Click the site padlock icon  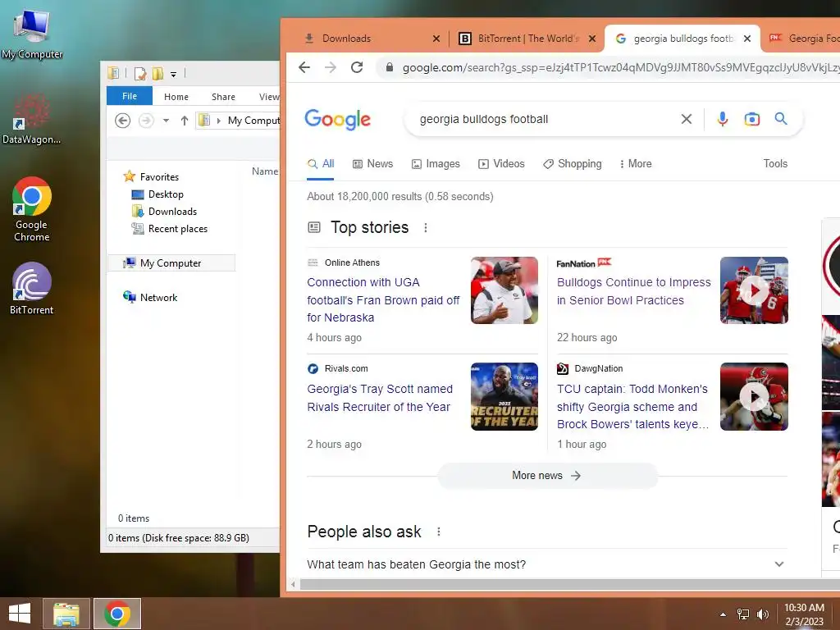[x=390, y=67]
